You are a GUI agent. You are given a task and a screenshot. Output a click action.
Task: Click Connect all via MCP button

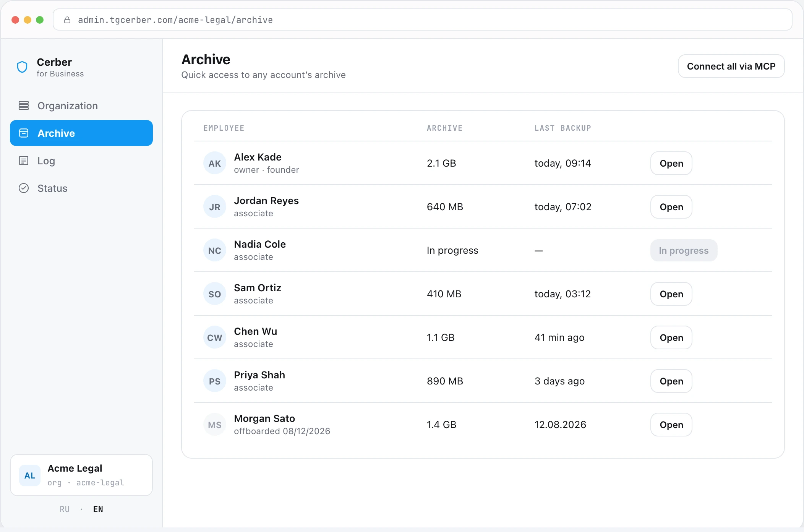click(x=731, y=66)
